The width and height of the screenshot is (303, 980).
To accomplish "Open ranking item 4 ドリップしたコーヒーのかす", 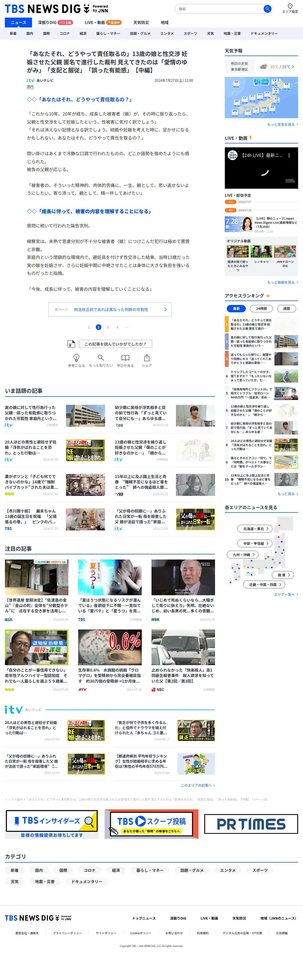I will [261, 376].
